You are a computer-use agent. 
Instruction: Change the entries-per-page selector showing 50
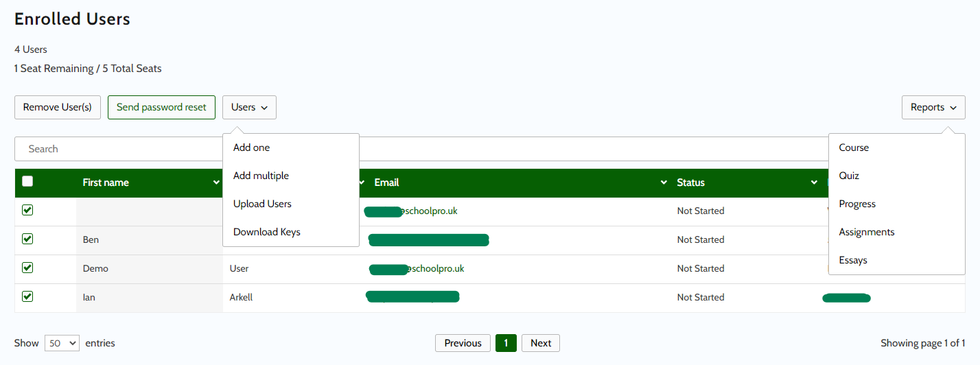[x=62, y=343]
